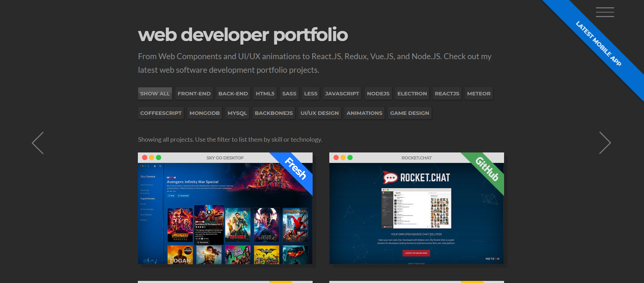Filter projects by LESS
Screen dimensions: 644x283
tap(311, 94)
